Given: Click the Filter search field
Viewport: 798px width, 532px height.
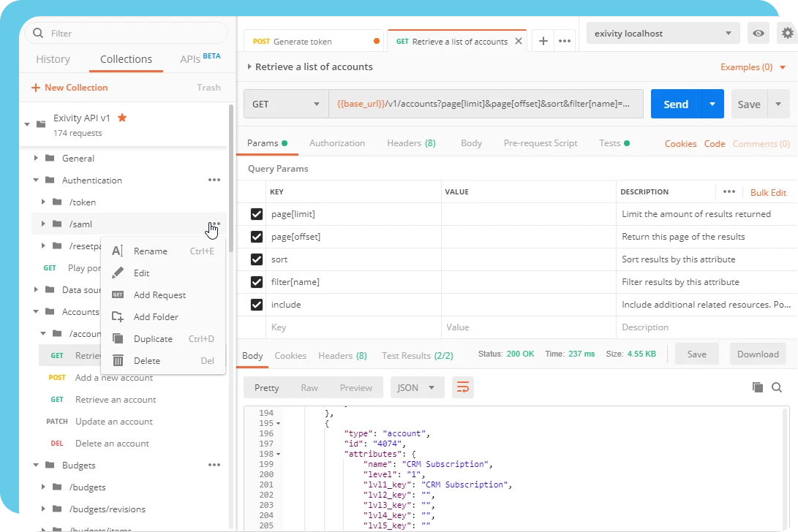Looking at the screenshot, I should (127, 33).
